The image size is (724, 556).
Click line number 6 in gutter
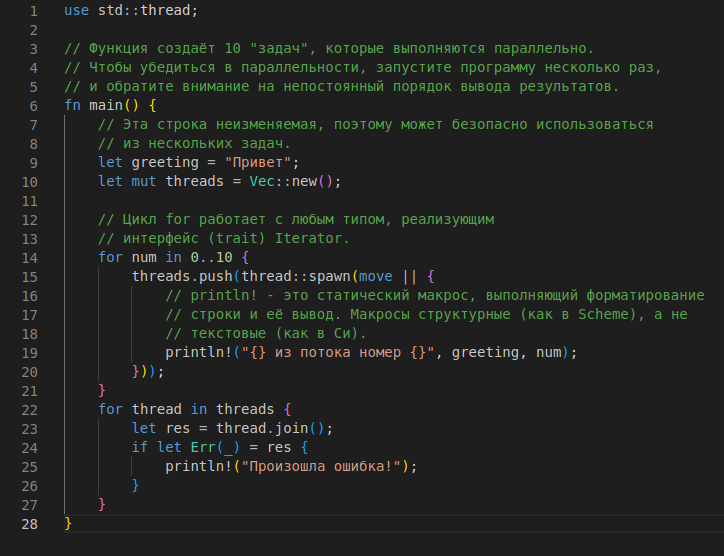(x=34, y=106)
